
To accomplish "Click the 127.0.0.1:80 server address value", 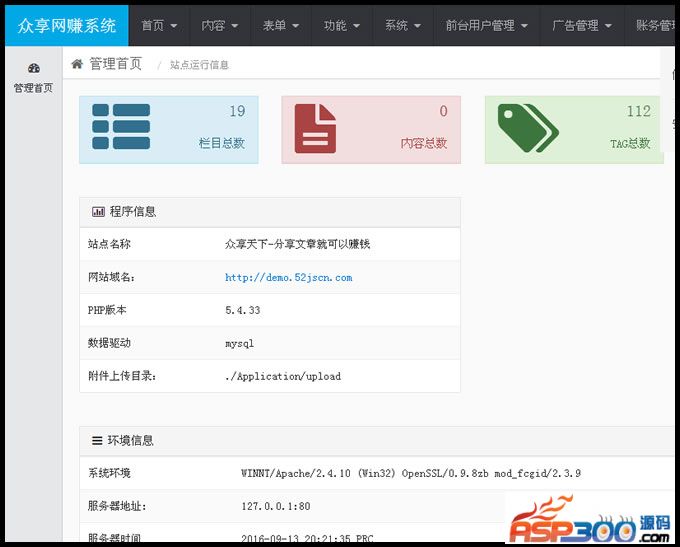I will [276, 506].
